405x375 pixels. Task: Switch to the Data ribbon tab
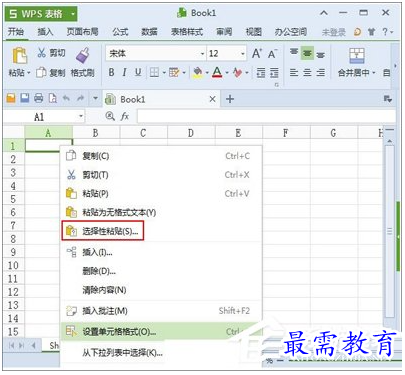click(149, 32)
